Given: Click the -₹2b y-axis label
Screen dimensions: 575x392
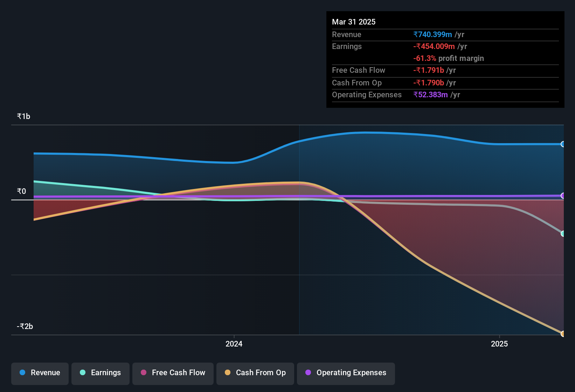Looking at the screenshot, I should [x=25, y=326].
